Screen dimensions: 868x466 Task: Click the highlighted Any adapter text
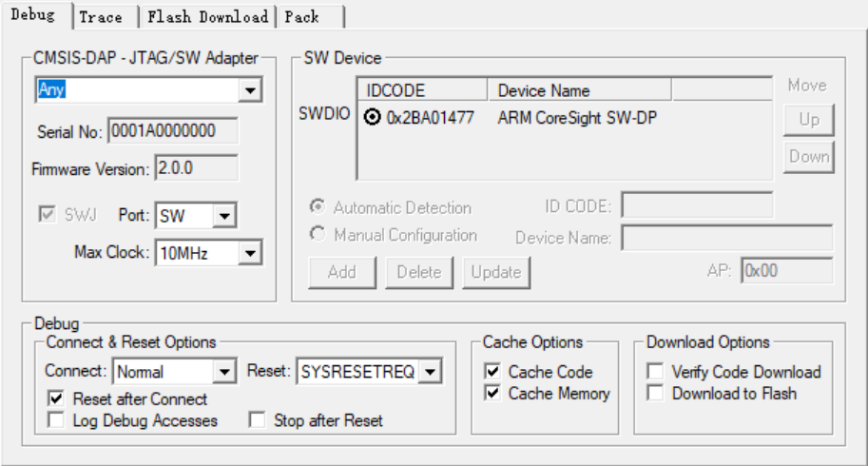click(x=51, y=89)
